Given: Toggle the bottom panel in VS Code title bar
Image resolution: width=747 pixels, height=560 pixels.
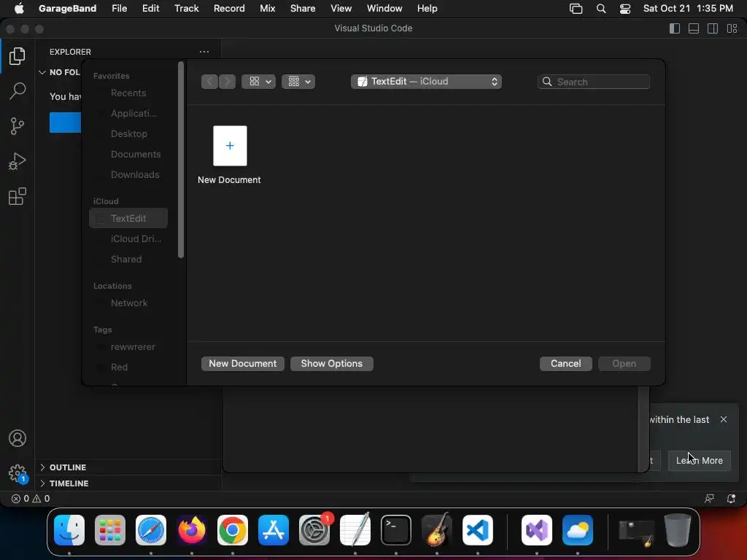Looking at the screenshot, I should click(694, 28).
